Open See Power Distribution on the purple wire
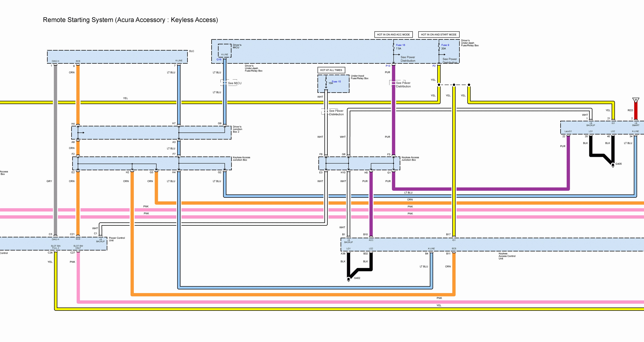 (403, 85)
